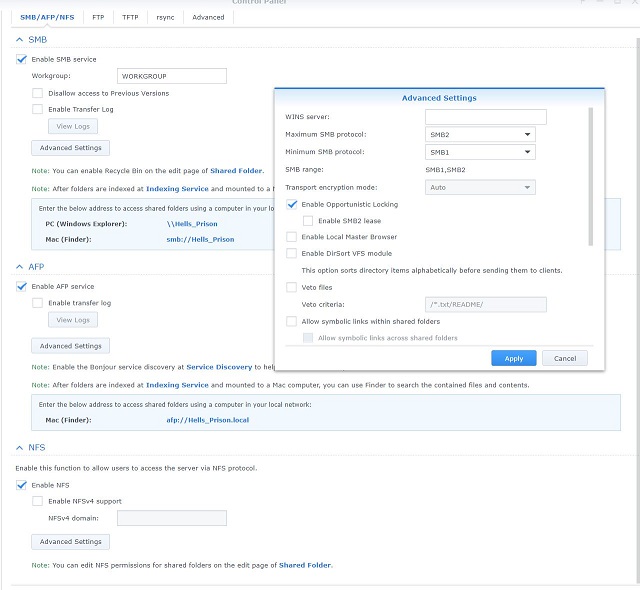Open Indexing Service link in SMB note

coord(177,189)
